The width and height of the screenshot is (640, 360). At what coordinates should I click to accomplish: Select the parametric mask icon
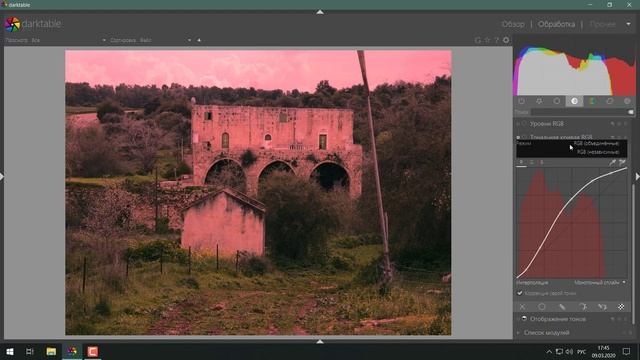click(582, 307)
